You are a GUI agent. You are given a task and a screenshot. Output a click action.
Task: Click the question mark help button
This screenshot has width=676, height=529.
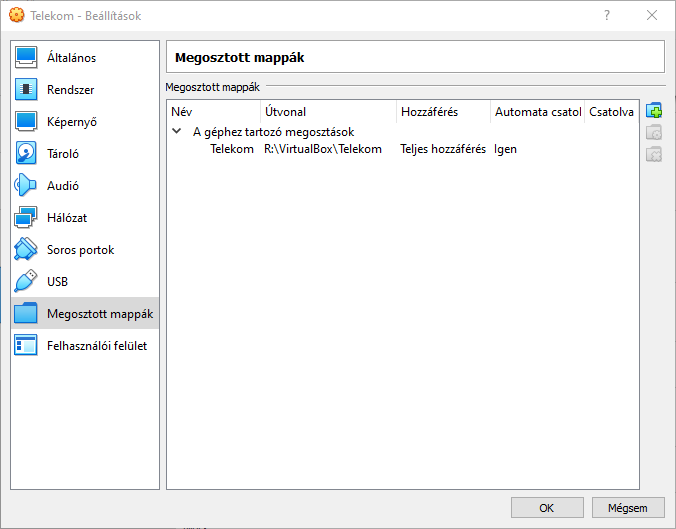[x=607, y=16]
